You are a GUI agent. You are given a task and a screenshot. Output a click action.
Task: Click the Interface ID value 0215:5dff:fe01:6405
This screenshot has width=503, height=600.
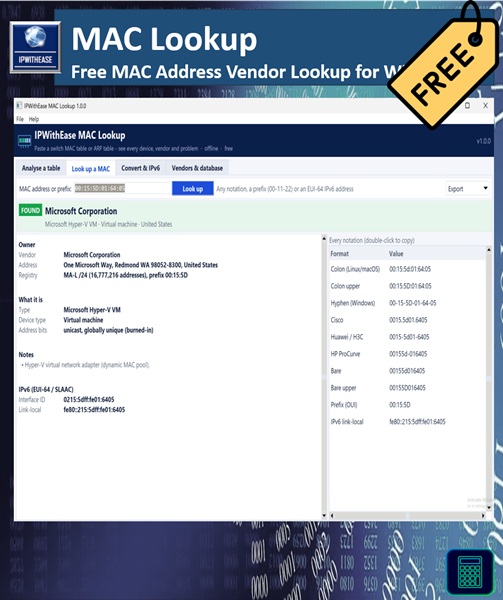point(89,399)
